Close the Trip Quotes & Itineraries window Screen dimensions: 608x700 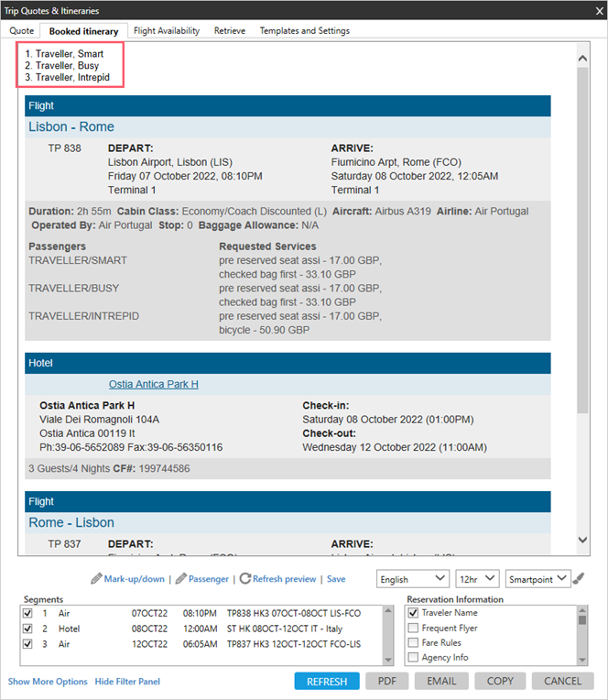[592, 10]
